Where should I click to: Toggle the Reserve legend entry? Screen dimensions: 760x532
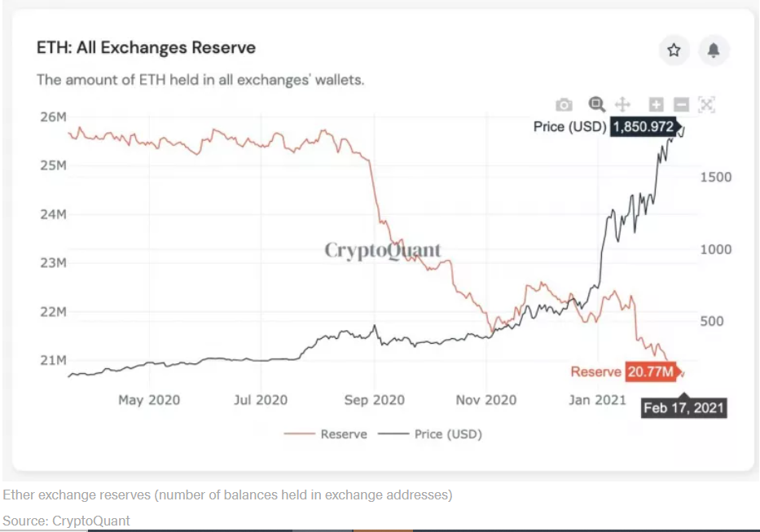[x=325, y=434]
